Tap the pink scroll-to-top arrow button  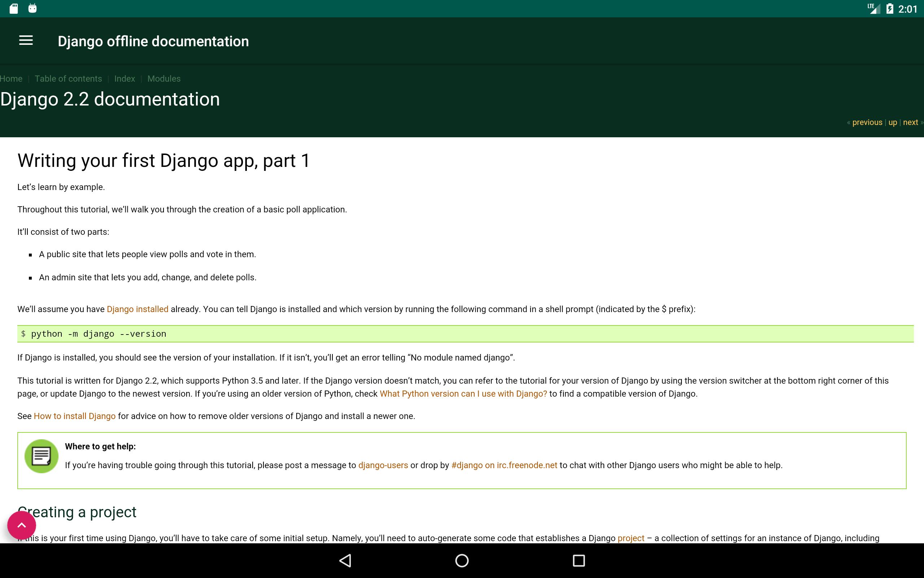[22, 525]
